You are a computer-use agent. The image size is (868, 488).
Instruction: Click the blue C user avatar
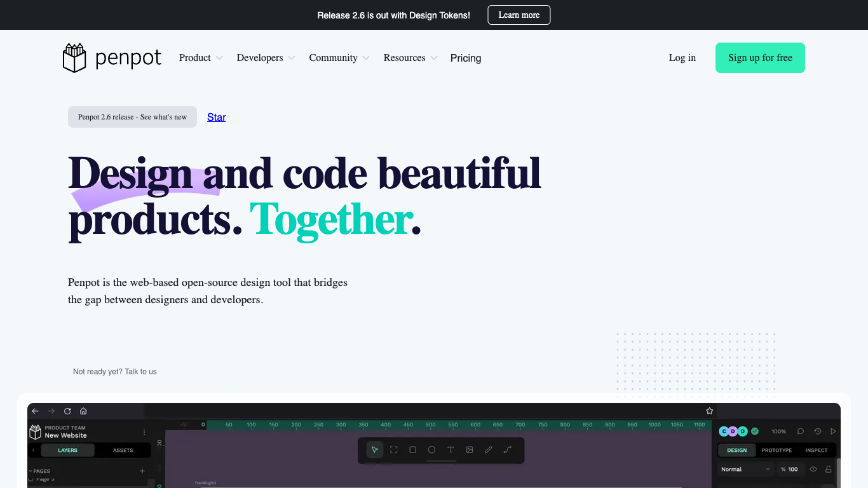(724, 431)
